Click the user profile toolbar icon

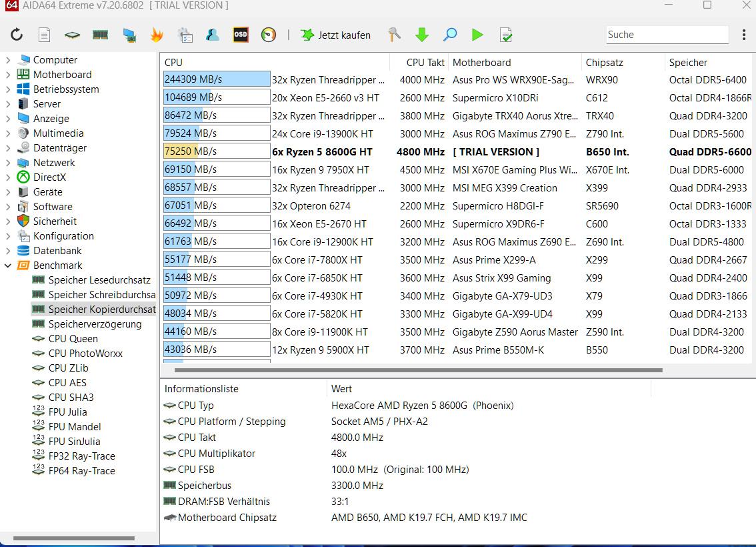tap(213, 35)
